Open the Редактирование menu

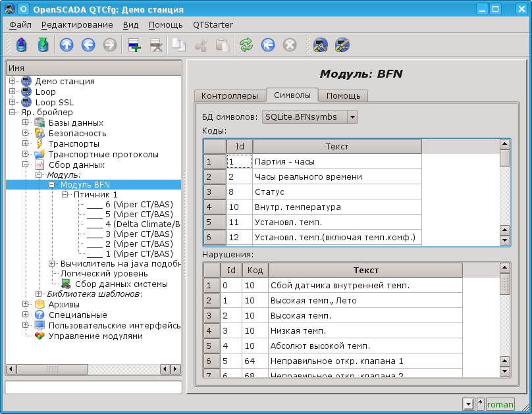click(x=76, y=24)
